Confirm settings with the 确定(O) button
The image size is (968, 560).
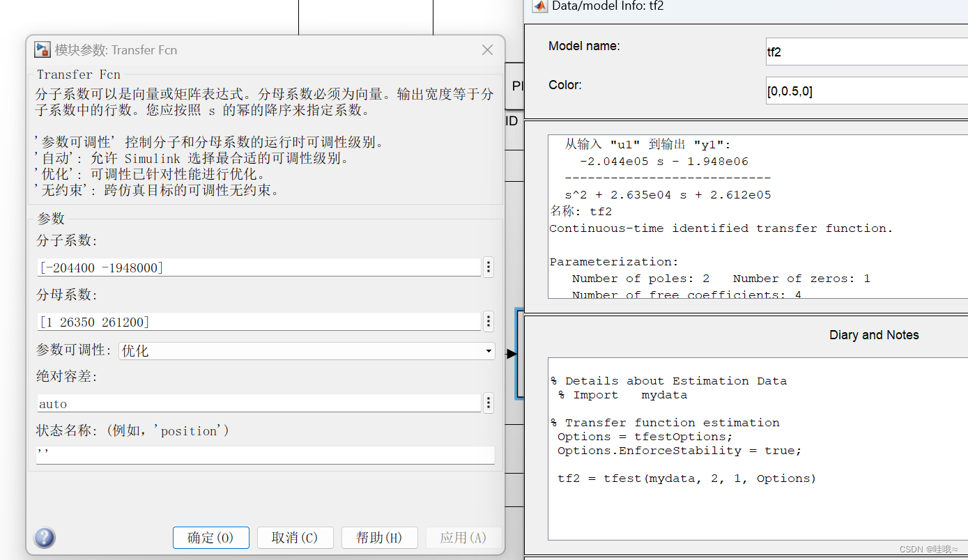(210, 537)
